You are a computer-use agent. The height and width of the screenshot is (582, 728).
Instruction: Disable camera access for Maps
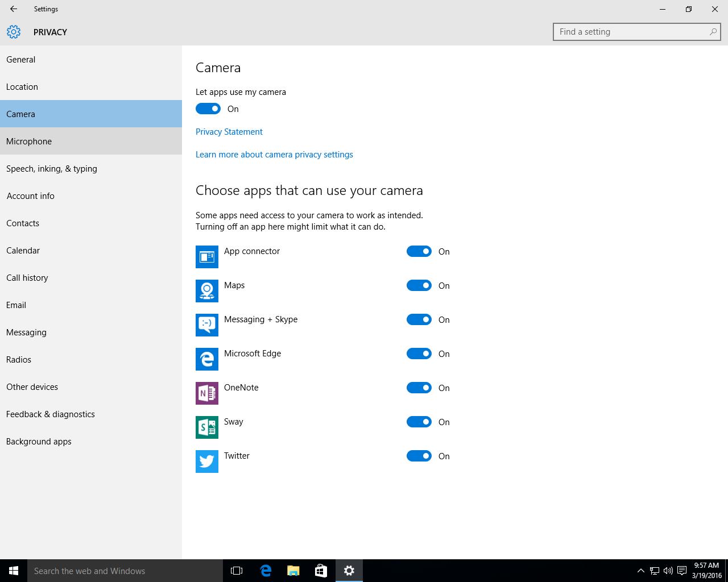click(x=419, y=285)
